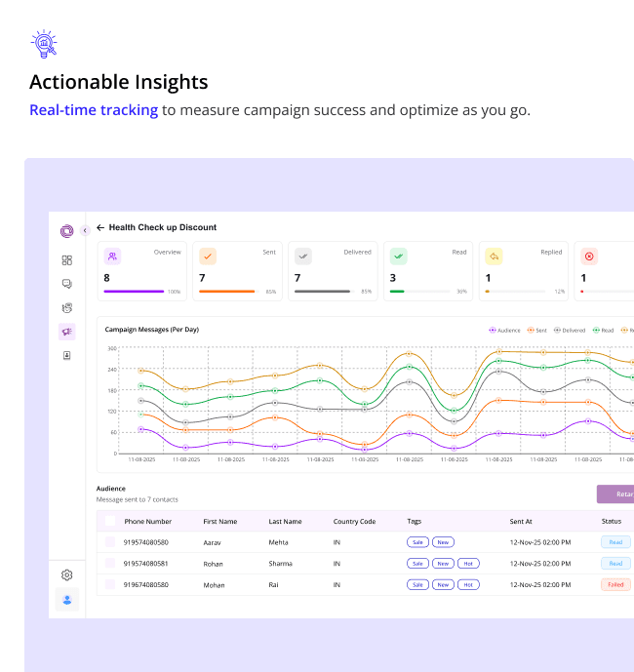Click the first name Mohan
The width and height of the screenshot is (634, 672).
(214, 585)
